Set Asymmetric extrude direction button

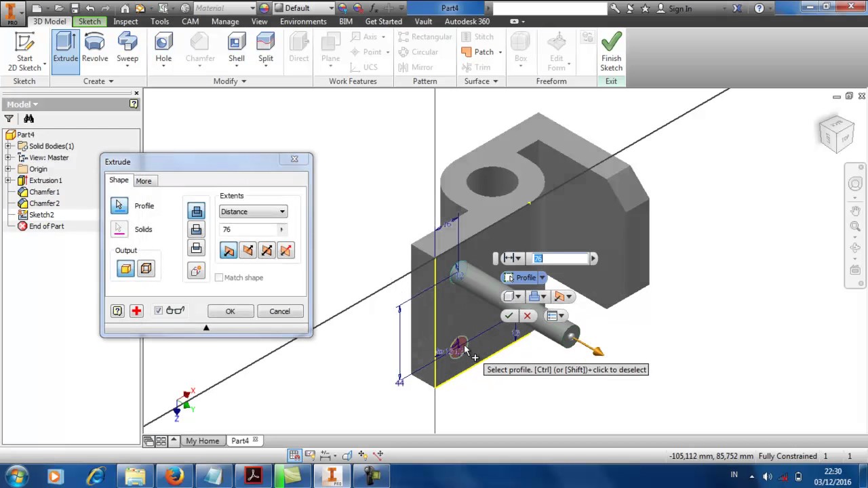pyautogui.click(x=285, y=251)
